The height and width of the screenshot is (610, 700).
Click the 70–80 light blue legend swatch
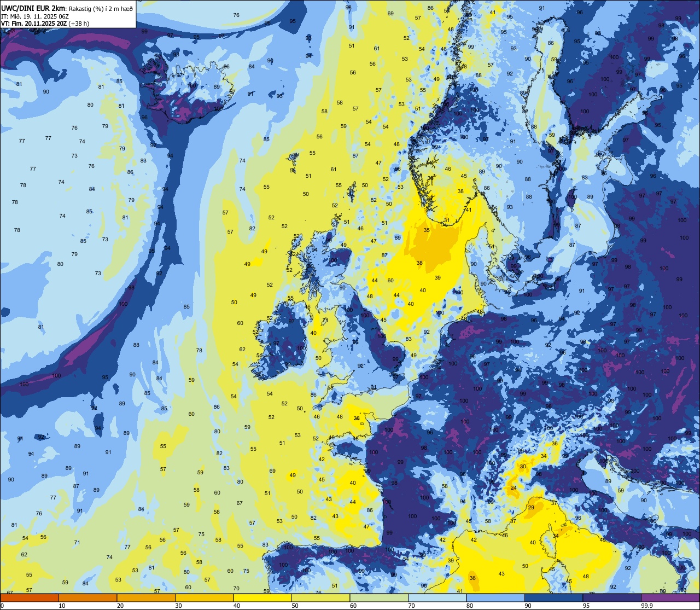(437, 597)
